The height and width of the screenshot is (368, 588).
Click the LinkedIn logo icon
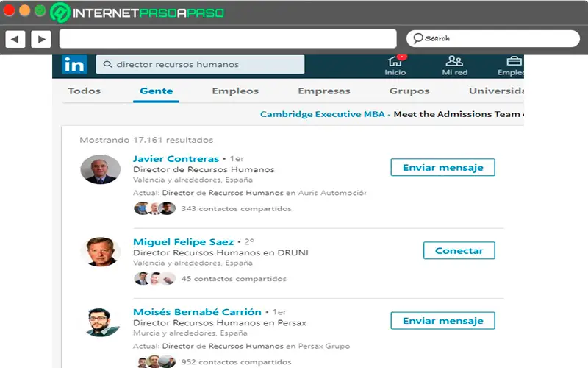74,65
